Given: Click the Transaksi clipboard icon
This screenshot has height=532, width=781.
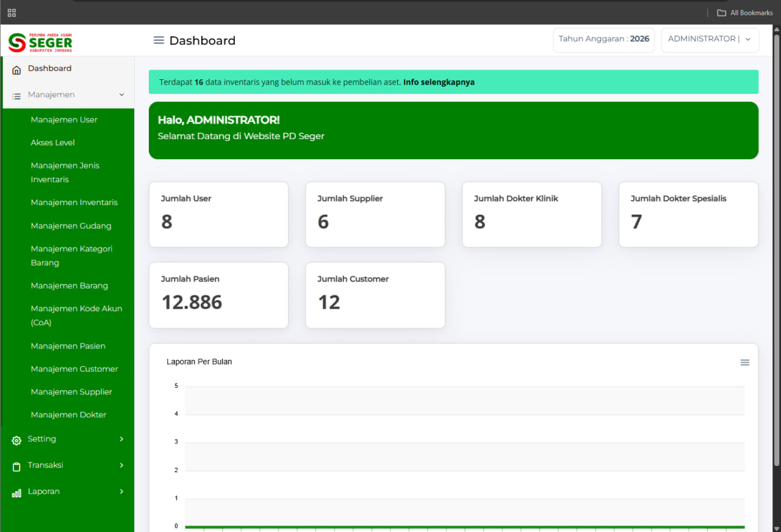Looking at the screenshot, I should click(16, 466).
